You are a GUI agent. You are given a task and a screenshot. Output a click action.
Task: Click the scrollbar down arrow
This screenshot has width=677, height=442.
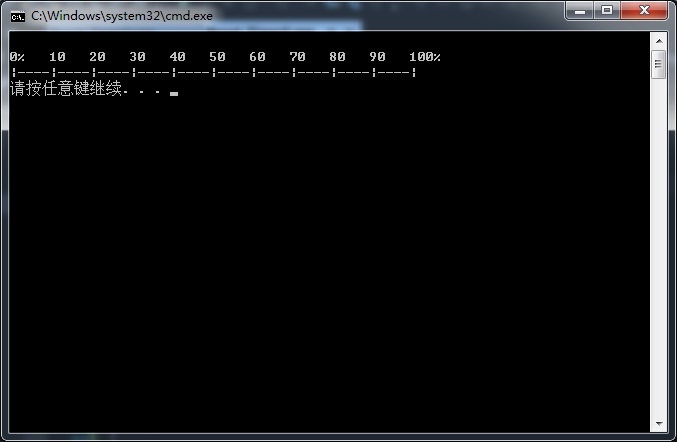click(659, 424)
